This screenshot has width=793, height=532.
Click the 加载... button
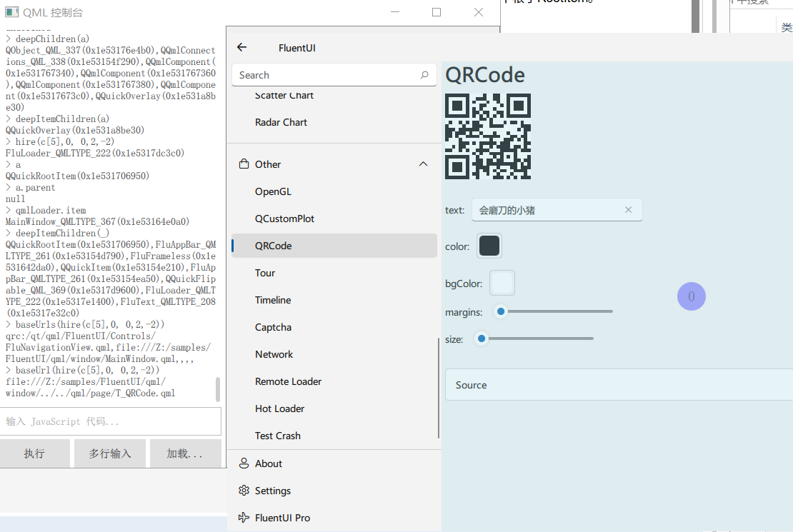pyautogui.click(x=186, y=453)
